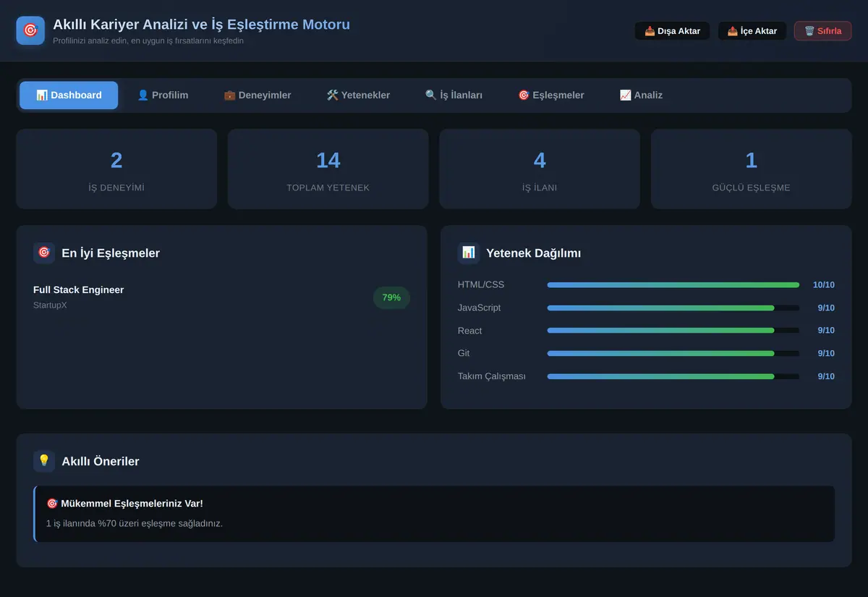The width and height of the screenshot is (868, 597).
Task: Click the İş Deneyimi stat card
Action: point(116,169)
